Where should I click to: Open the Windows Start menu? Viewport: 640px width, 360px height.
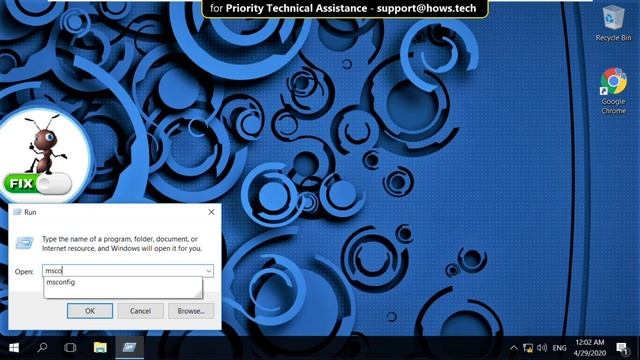[x=14, y=348]
